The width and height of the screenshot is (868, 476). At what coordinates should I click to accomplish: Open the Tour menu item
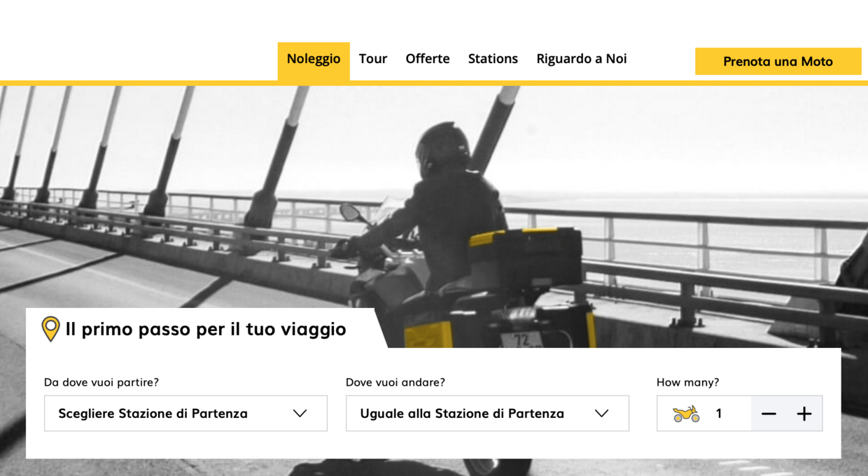tap(373, 59)
